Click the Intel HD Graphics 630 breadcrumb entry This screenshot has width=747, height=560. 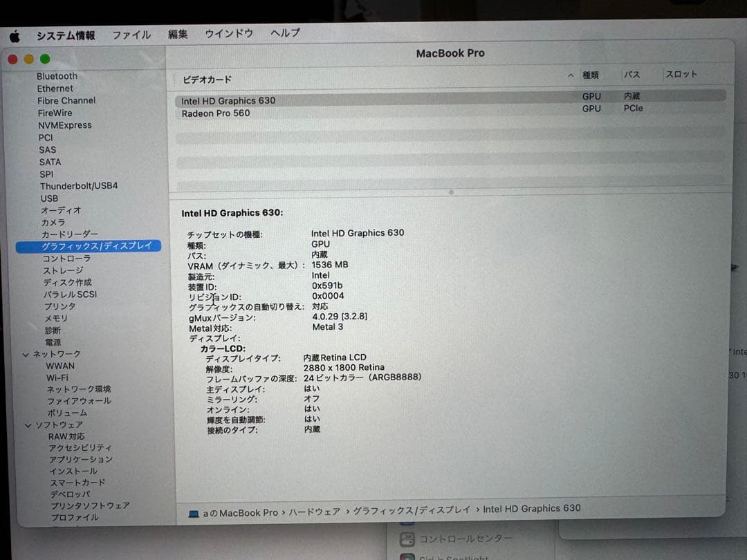pyautogui.click(x=532, y=509)
